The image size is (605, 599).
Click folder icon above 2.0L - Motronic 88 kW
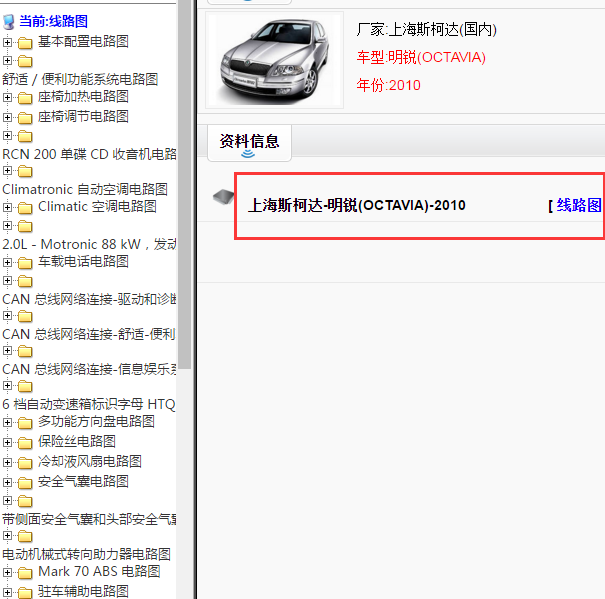(x=25, y=226)
